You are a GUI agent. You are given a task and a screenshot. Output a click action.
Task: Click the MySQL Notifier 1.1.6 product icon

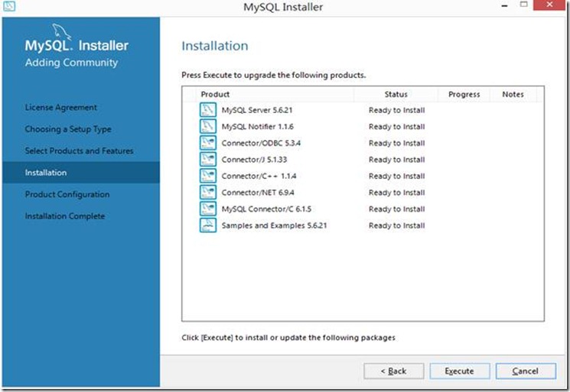[x=208, y=126]
